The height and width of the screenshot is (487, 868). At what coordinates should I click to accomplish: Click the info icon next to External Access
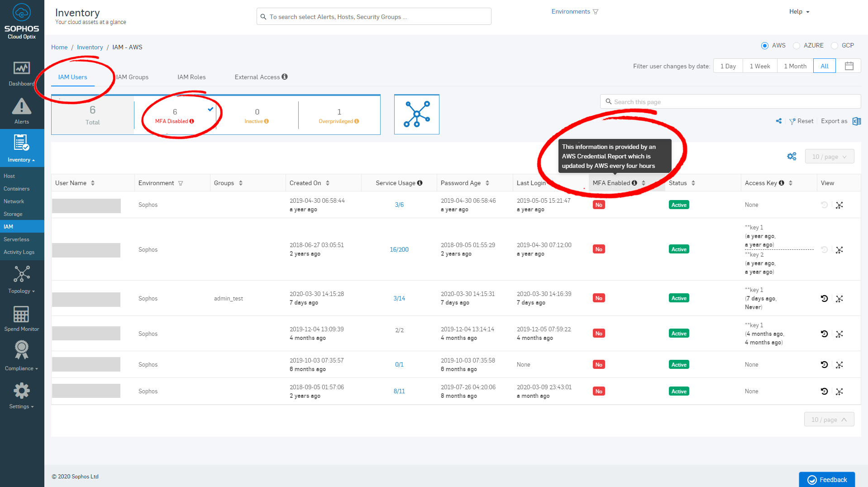pos(285,77)
